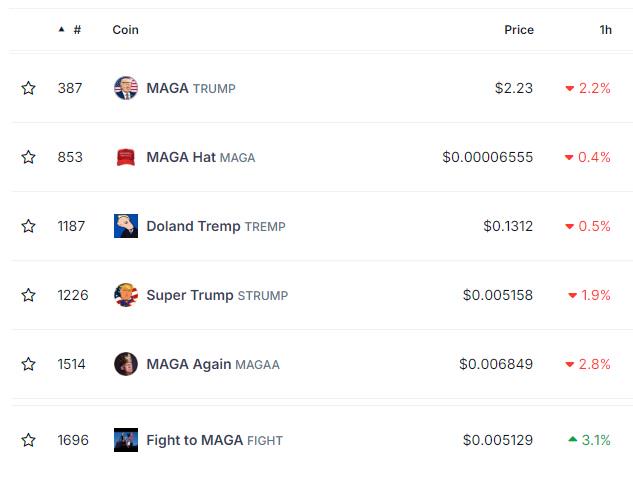Add Super Trump to favorites star
633x482 pixels.
[28, 295]
